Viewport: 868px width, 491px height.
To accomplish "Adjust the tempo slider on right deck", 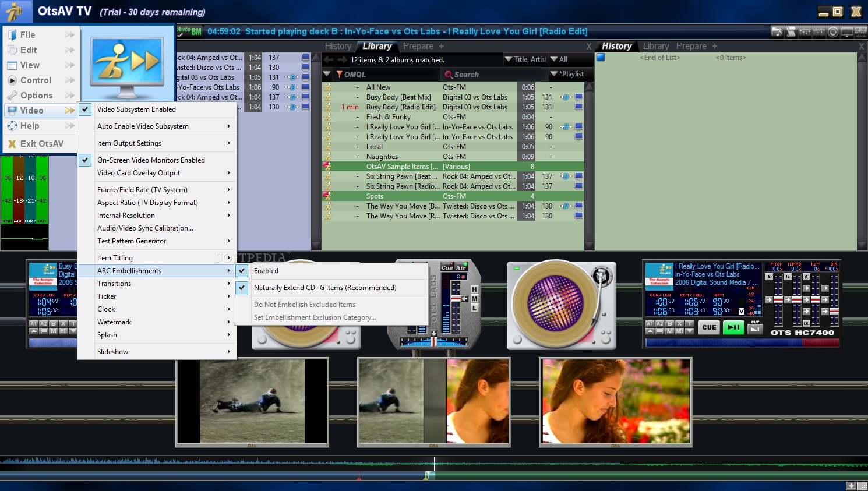I will 798,300.
